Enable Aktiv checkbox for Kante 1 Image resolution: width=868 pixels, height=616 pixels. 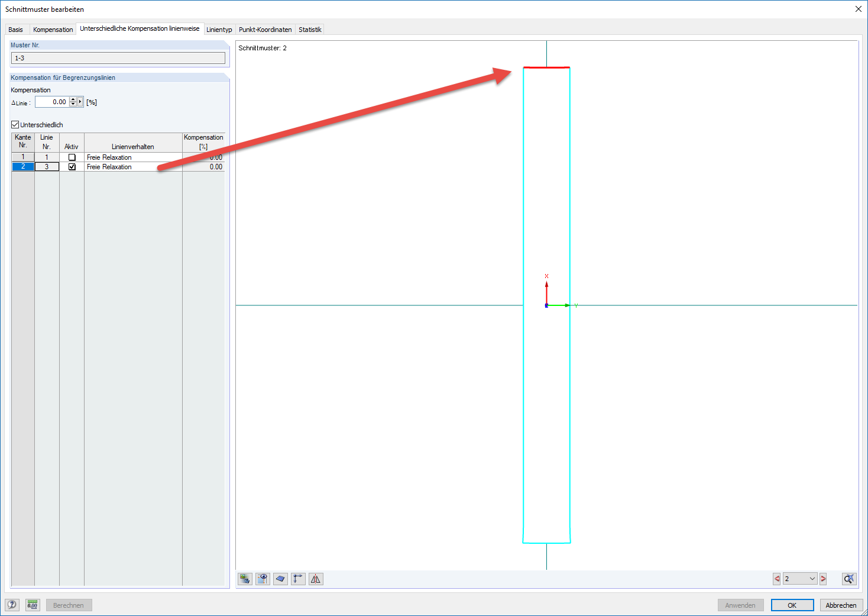72,157
